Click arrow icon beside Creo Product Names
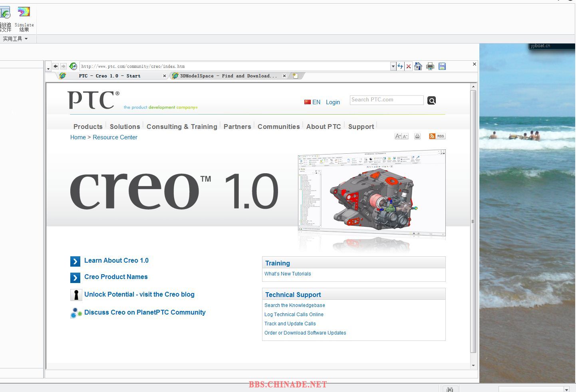Screen dimensions: 576x392 point(75,278)
